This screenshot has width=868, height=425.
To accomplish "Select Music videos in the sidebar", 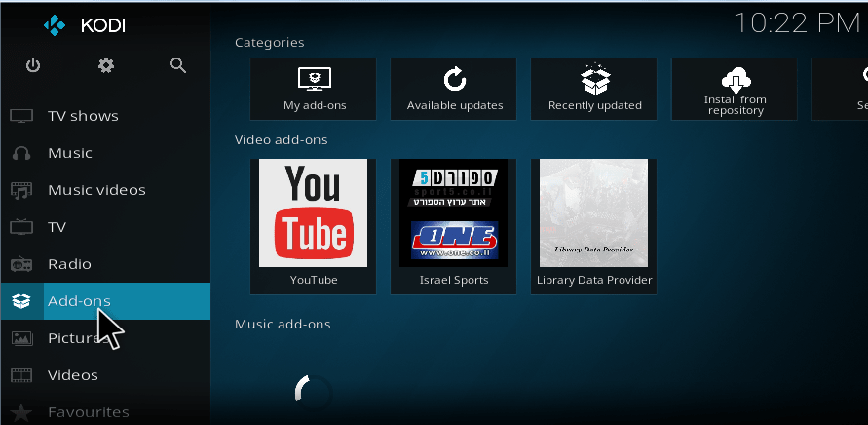I will 105,191.
